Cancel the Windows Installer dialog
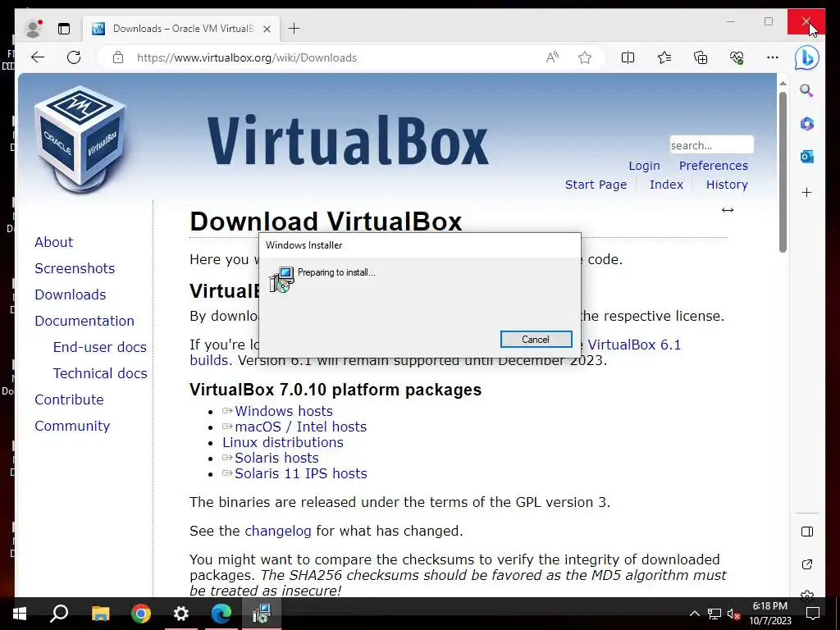Screen dimensions: 840x630 click(x=536, y=339)
